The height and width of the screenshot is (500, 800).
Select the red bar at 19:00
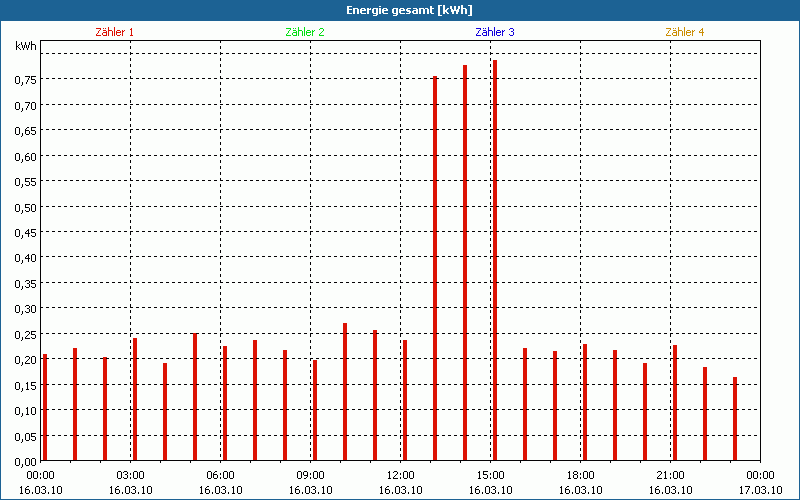[615, 405]
